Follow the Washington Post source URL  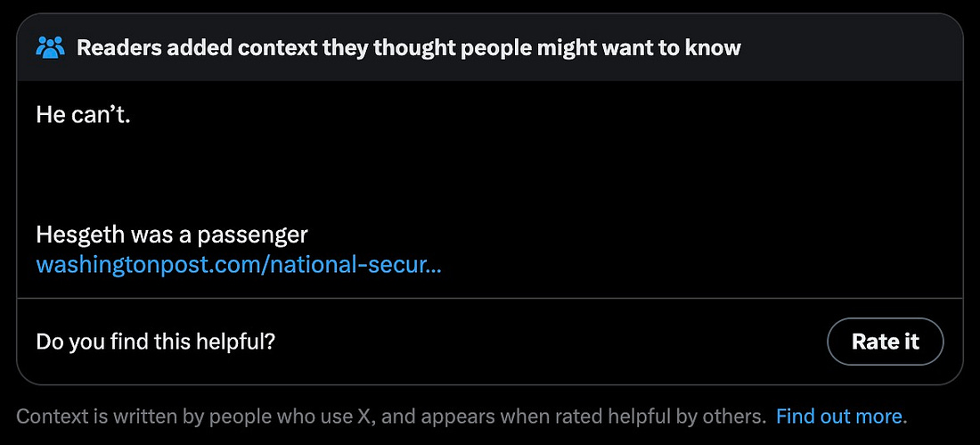(x=238, y=265)
